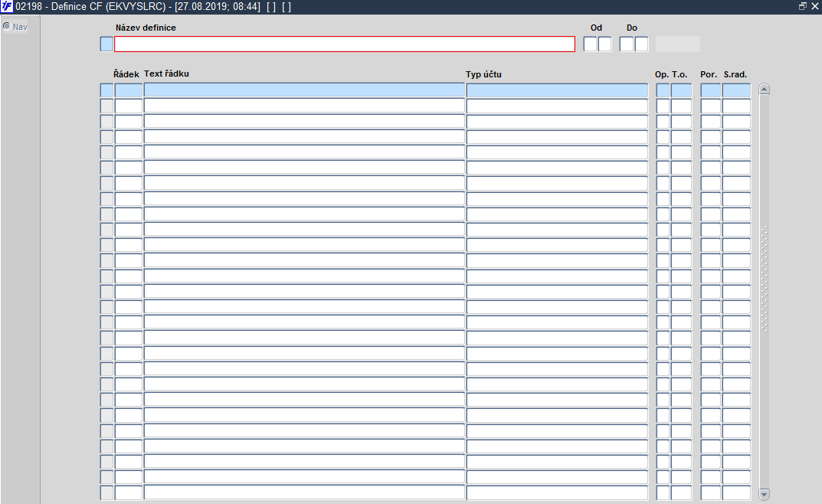Click the restore window icon in title bar

click(802, 6)
